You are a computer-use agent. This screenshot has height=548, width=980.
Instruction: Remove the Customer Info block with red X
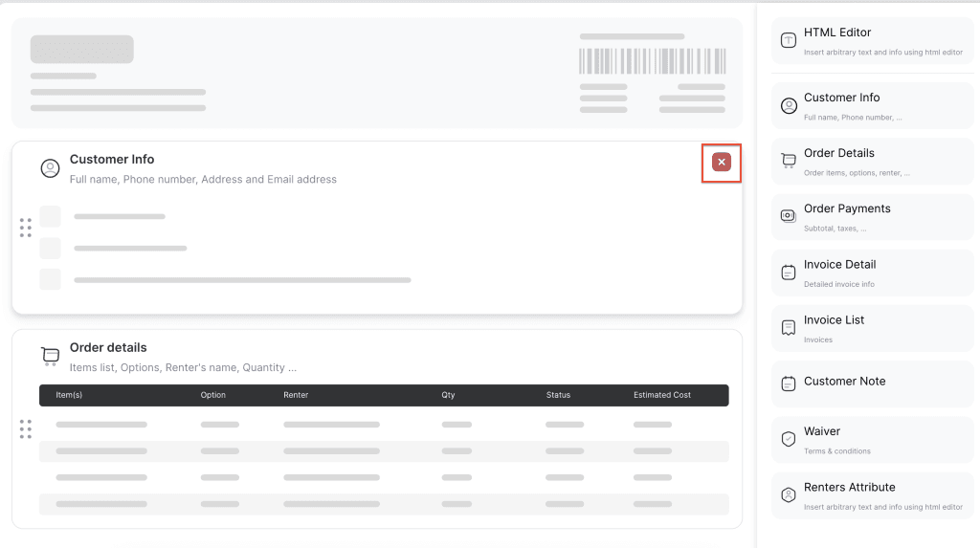(x=722, y=163)
